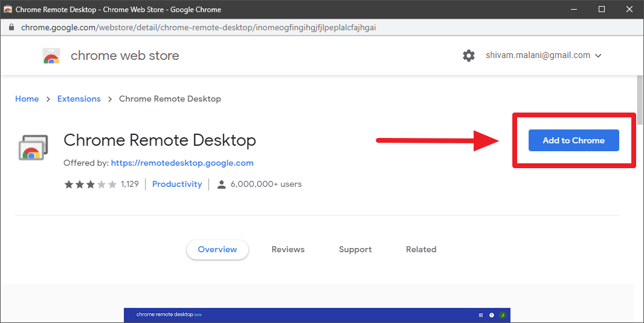Click the window title bar Web Store icon

tap(7, 9)
